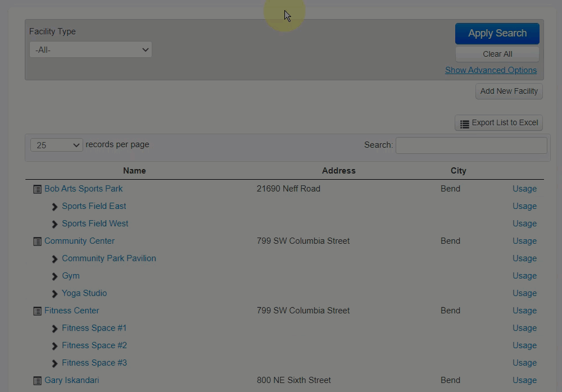Click the chevron icon beside Gym
This screenshot has height=392, width=562.
tap(55, 276)
